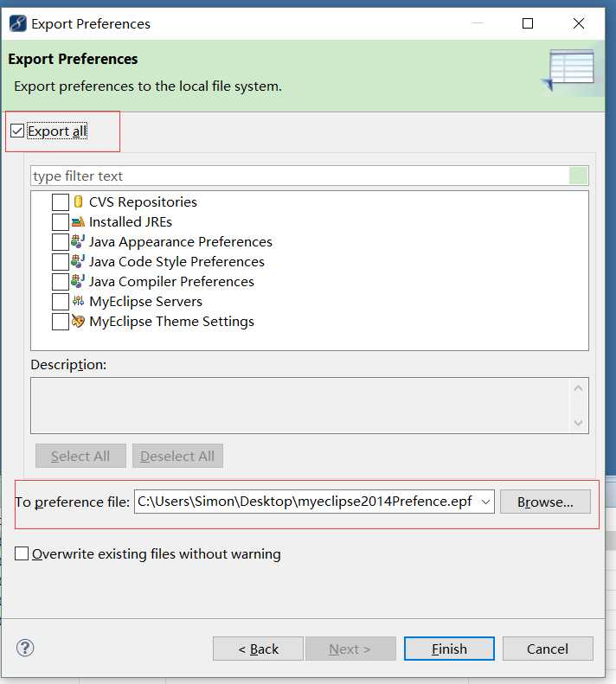
Task: Uncheck the Export all checkbox
Action: point(17,131)
